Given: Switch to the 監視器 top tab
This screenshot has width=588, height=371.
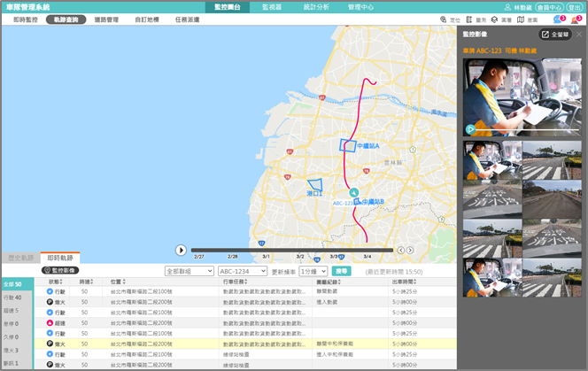Looking at the screenshot, I should tap(275, 6).
